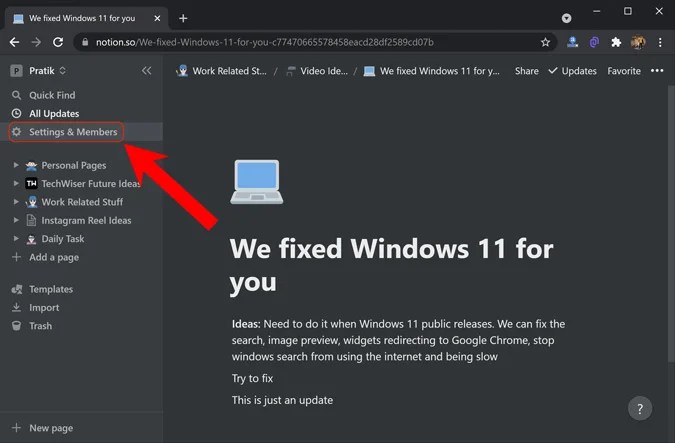The image size is (675, 443).
Task: Open Settings & Members
Action: tap(81, 132)
